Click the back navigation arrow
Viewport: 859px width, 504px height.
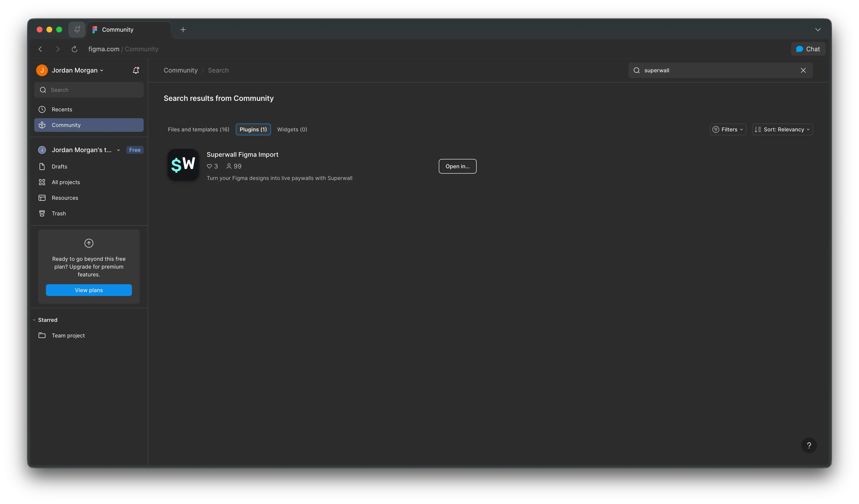tap(40, 49)
